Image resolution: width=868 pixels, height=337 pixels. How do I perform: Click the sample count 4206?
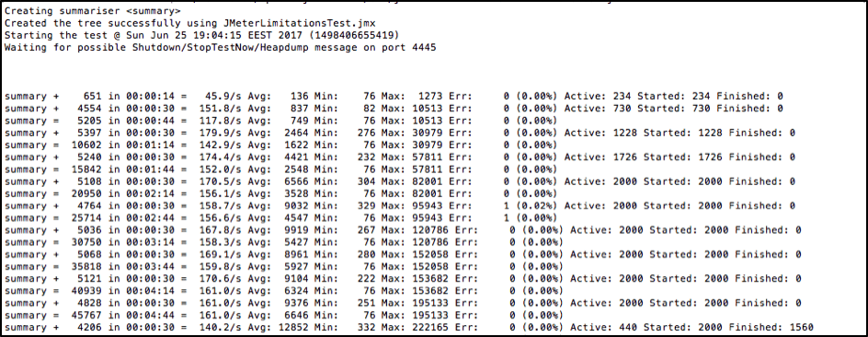[x=89, y=327]
